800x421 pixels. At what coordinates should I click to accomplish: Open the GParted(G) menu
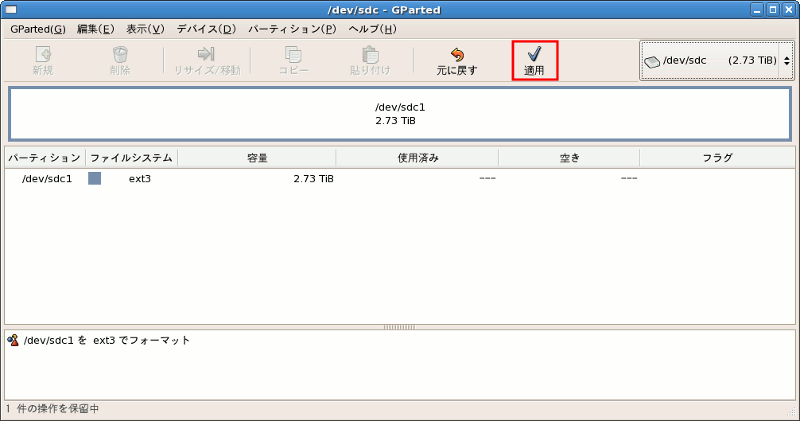click(x=38, y=28)
